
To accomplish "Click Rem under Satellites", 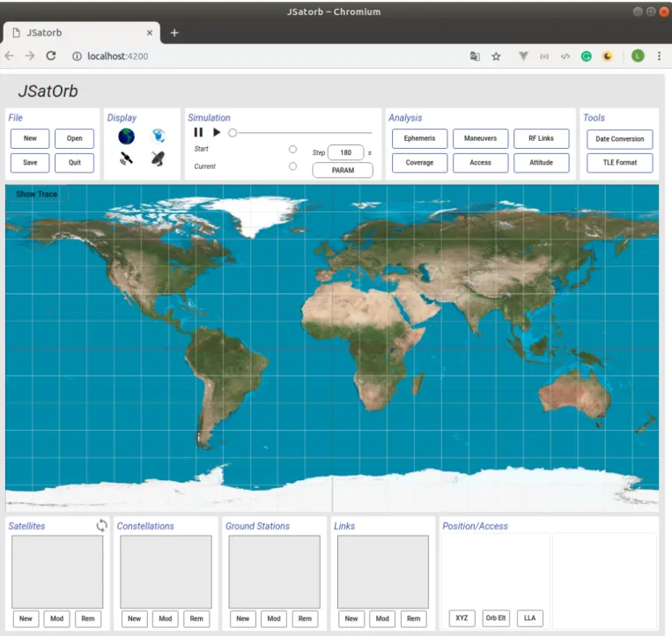I will (x=88, y=618).
